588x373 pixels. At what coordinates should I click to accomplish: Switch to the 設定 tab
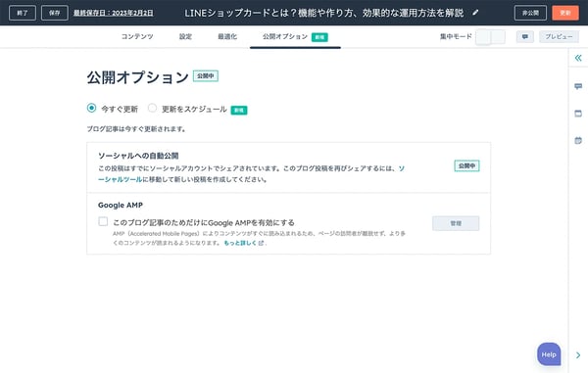click(x=185, y=36)
